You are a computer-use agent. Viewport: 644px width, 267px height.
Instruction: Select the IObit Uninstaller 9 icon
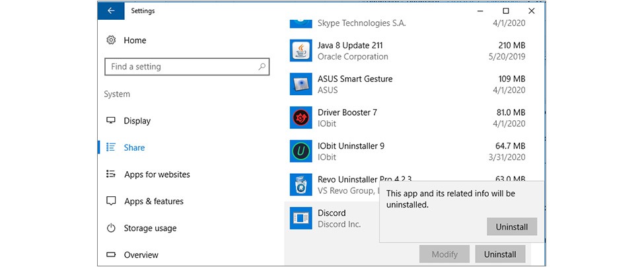(x=301, y=151)
